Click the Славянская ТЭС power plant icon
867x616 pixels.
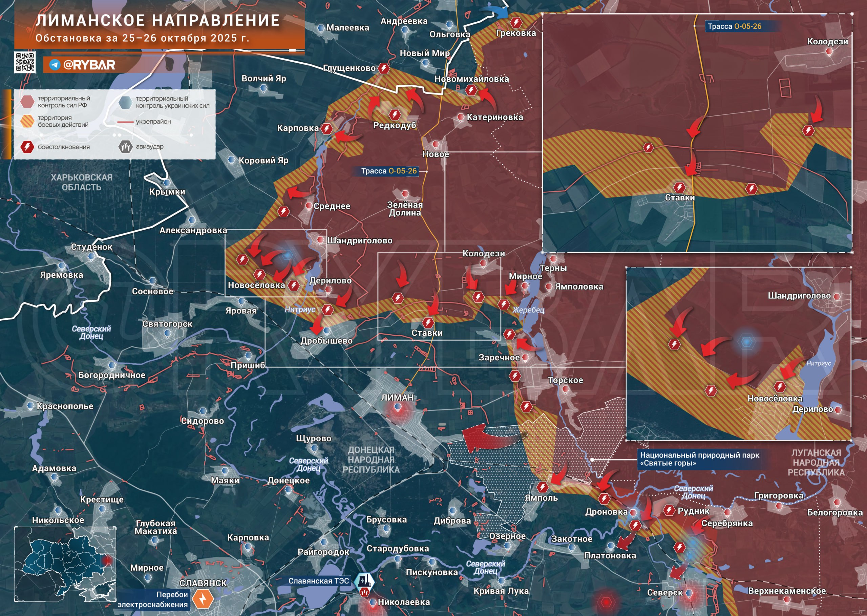[364, 580]
